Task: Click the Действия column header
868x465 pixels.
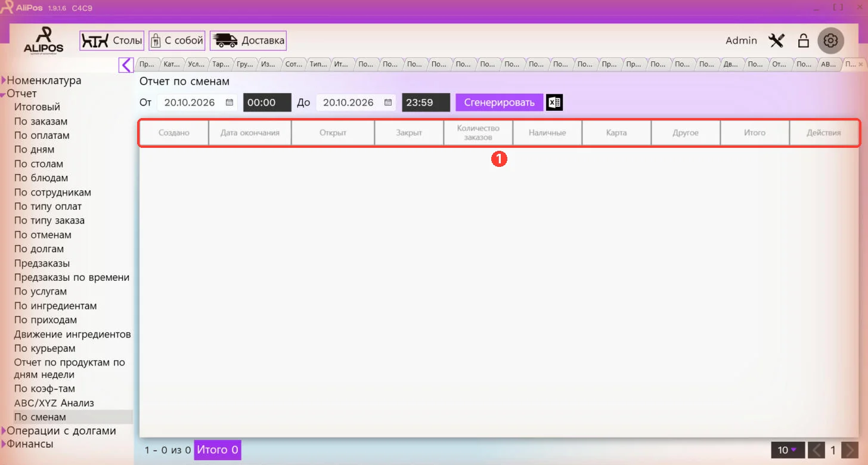Action: coord(824,133)
